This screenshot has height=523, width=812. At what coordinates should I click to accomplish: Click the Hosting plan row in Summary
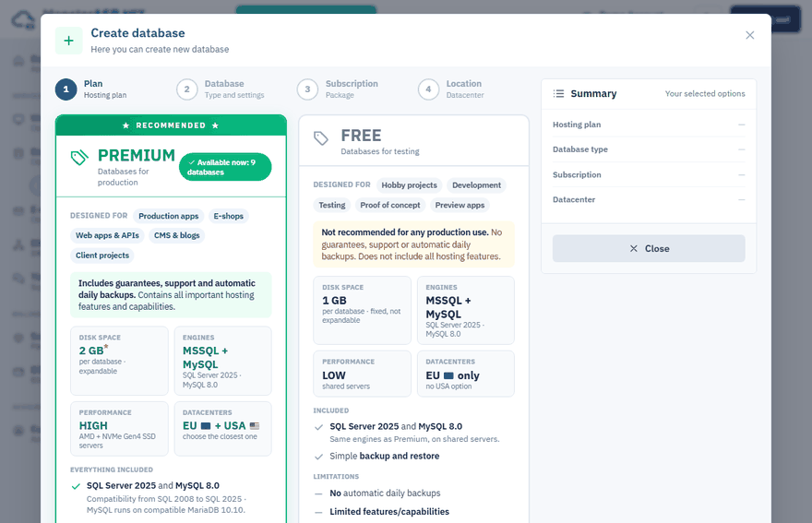(649, 125)
